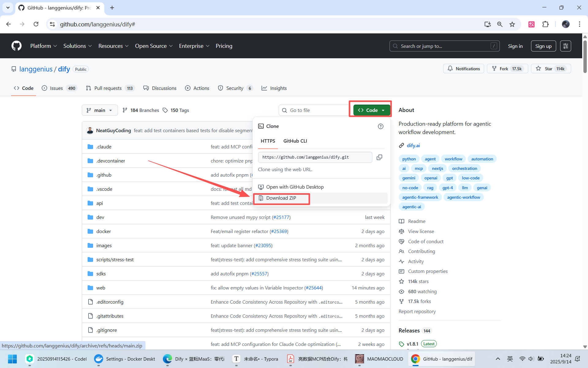Image resolution: width=588 pixels, height=368 pixels.
Task: Open GitHub appearance settings icon
Action: (565, 46)
